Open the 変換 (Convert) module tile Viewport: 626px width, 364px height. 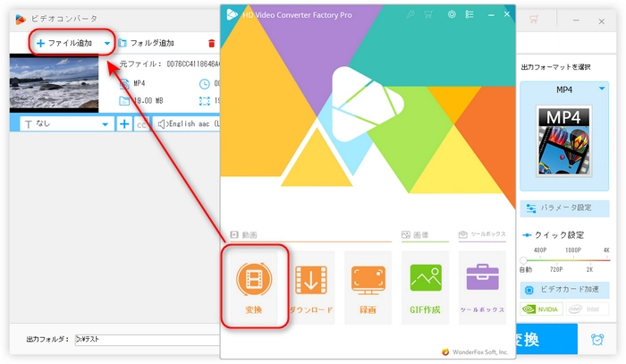pyautogui.click(x=254, y=286)
